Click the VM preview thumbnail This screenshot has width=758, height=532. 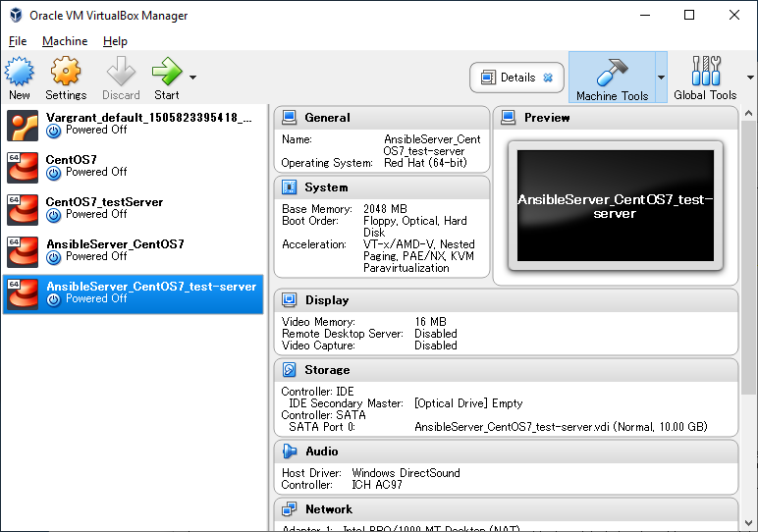(x=616, y=205)
